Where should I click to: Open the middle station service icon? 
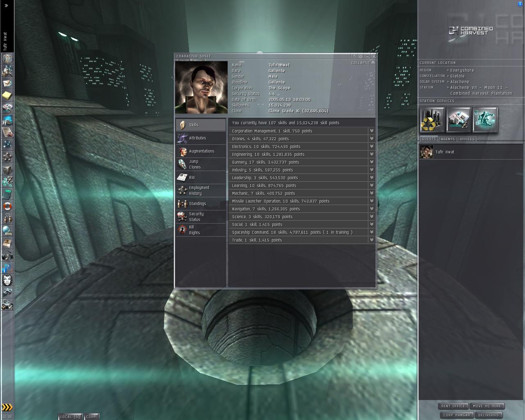(459, 120)
